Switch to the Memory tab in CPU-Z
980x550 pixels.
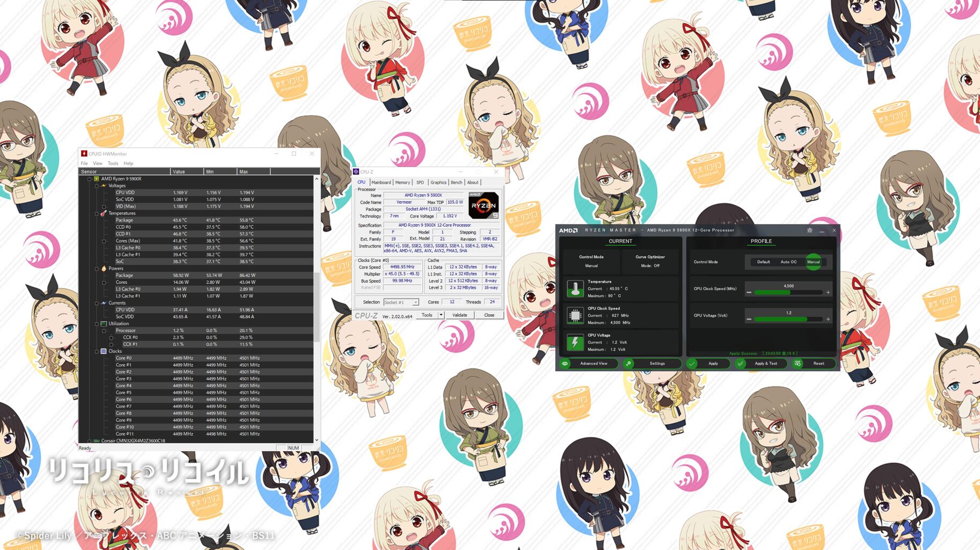(403, 183)
